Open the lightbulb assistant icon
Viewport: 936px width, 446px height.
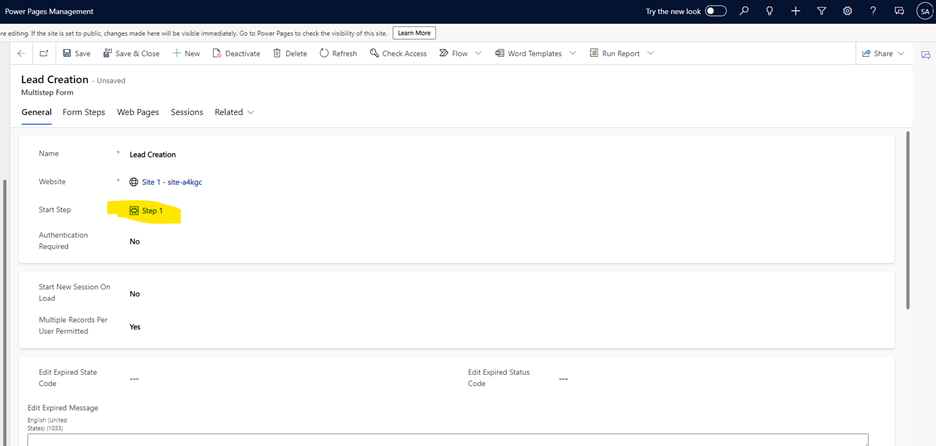coord(769,11)
